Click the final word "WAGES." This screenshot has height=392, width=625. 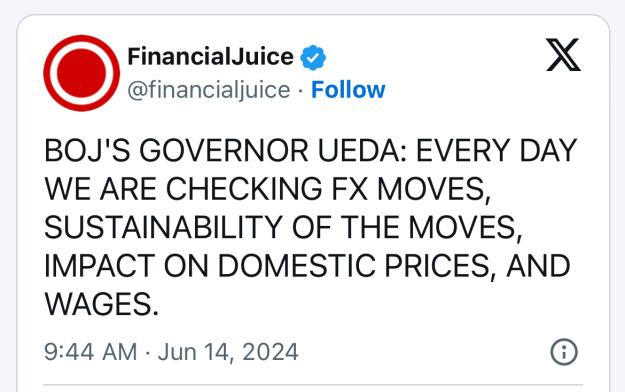coord(102,304)
